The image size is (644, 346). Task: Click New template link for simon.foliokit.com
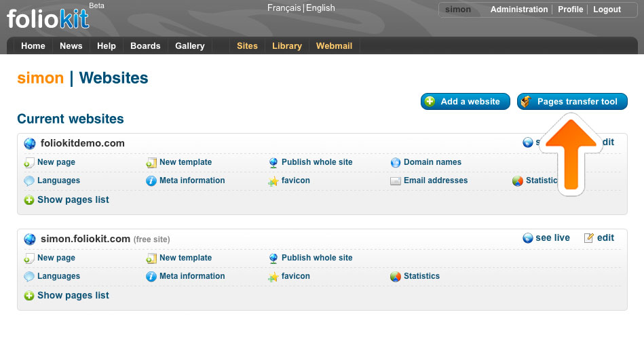point(186,258)
